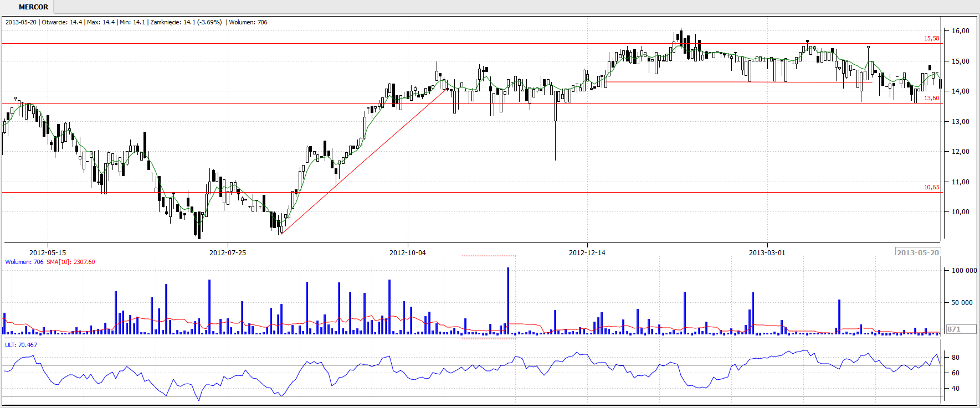The height and width of the screenshot is (408, 980).
Task: Click the tallest volume bar in late 2012
Action: (508, 301)
